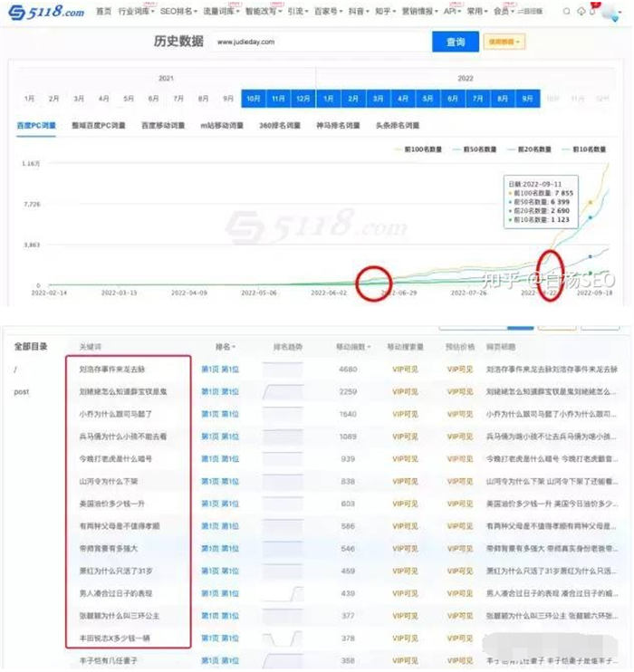Expand the 常用 navigation dropdown
The image size is (634, 672).
477,11
